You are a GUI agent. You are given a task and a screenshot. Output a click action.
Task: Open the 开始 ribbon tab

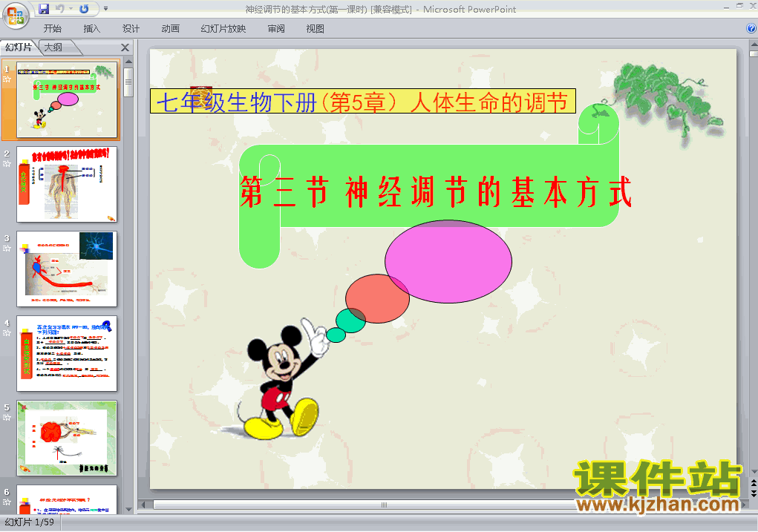point(52,28)
